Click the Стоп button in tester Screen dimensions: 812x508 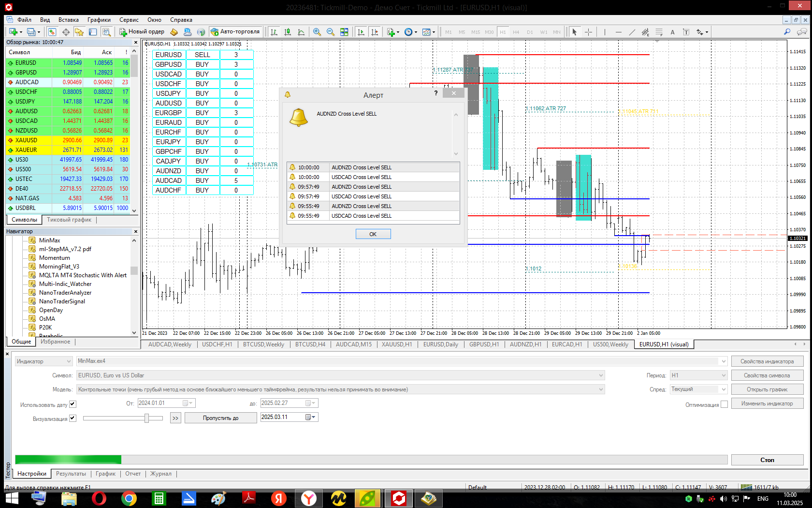pos(767,460)
